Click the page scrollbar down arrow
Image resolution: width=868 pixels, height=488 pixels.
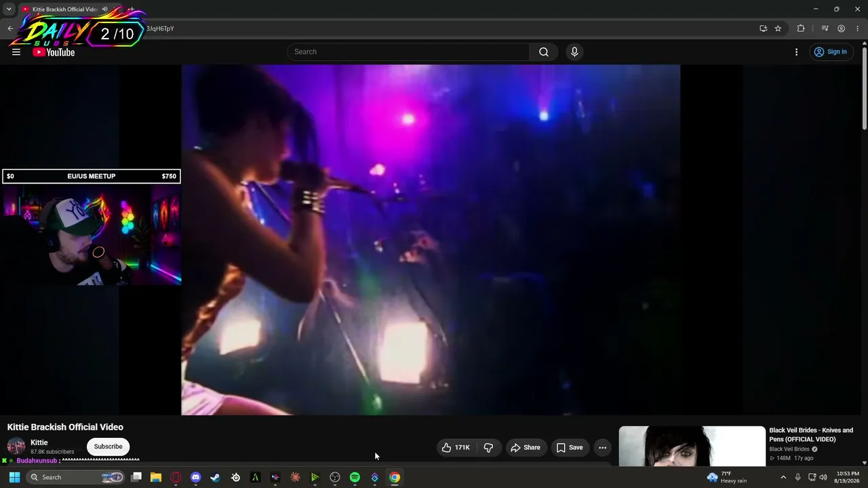[x=864, y=463]
